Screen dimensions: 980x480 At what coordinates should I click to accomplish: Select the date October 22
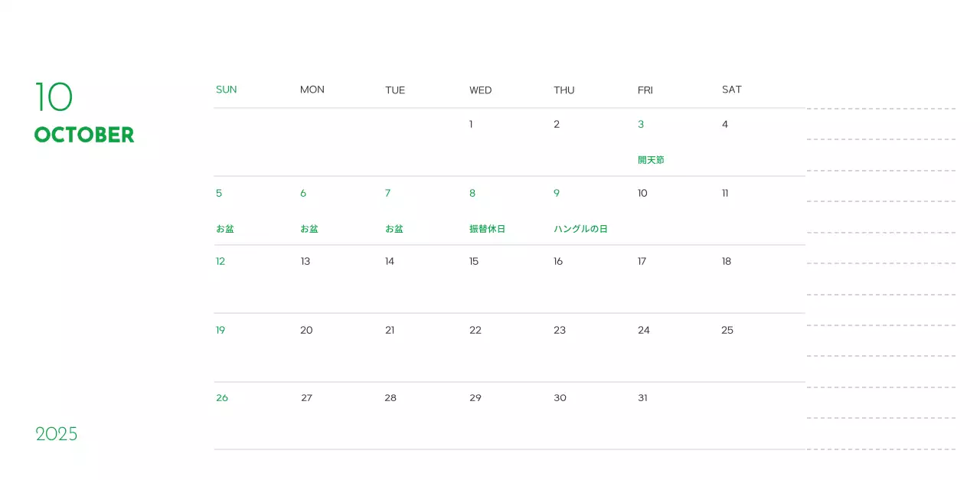tap(475, 331)
